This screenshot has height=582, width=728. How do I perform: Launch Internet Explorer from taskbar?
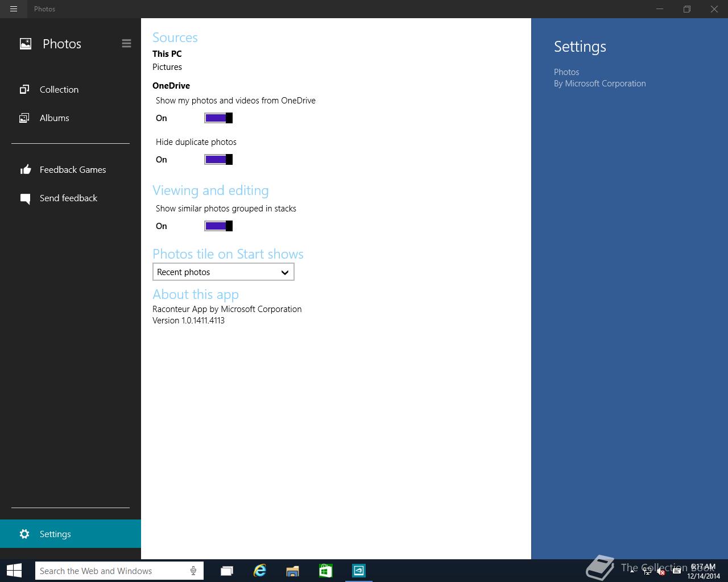260,571
